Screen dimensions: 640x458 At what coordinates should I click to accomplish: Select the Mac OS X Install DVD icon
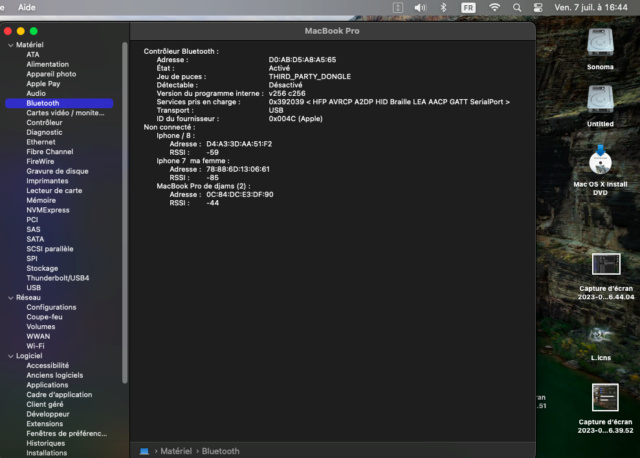600,160
